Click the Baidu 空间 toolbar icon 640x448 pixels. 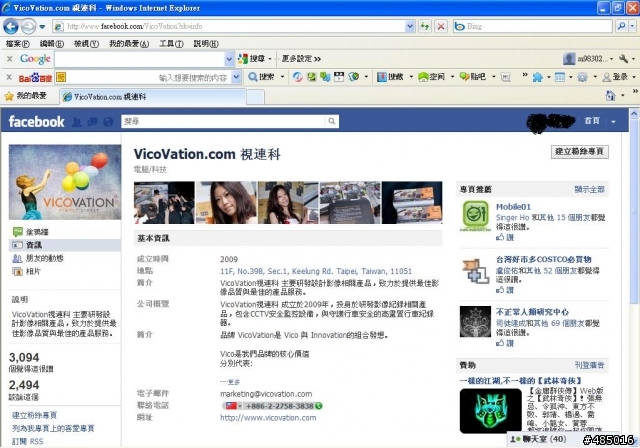point(431,77)
